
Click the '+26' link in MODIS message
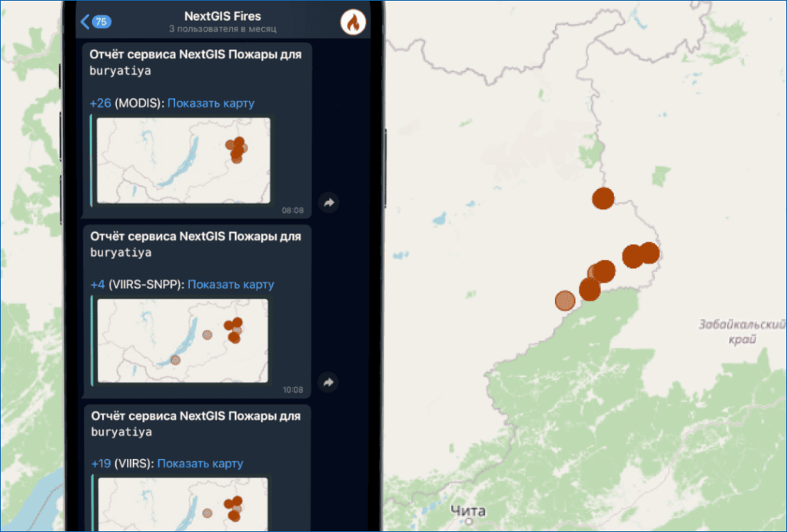pos(101,103)
